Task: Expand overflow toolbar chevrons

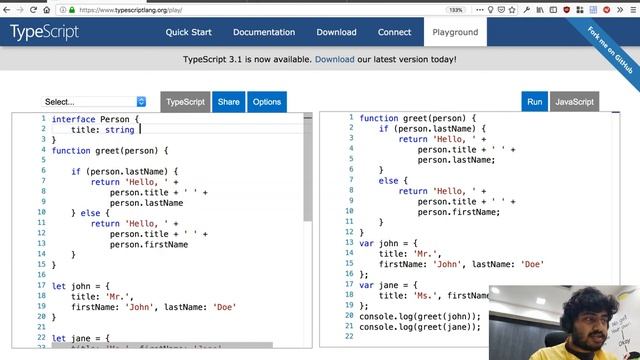Action: pos(620,10)
